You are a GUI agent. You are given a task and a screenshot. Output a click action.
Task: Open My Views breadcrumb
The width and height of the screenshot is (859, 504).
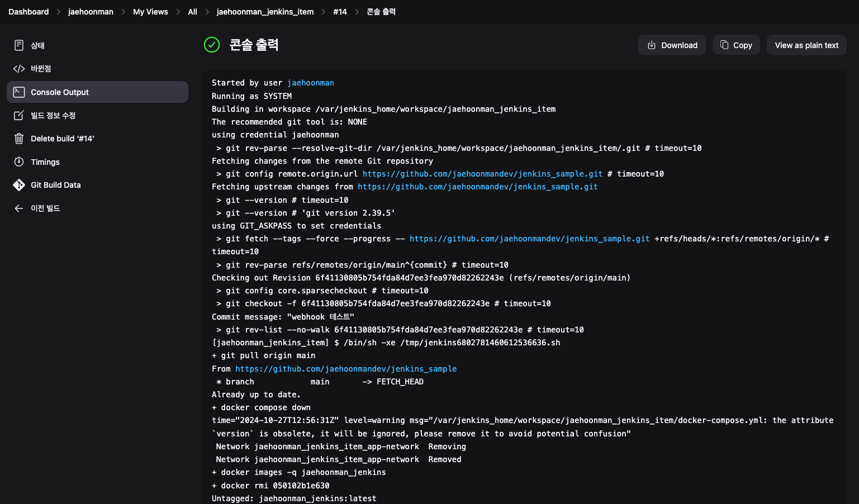pos(150,12)
